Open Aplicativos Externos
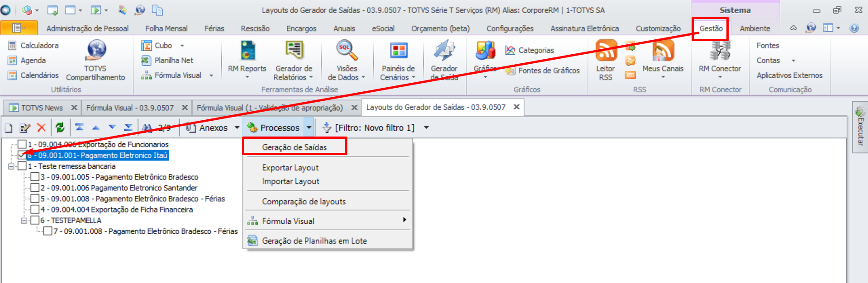The width and height of the screenshot is (868, 283). coord(789,75)
